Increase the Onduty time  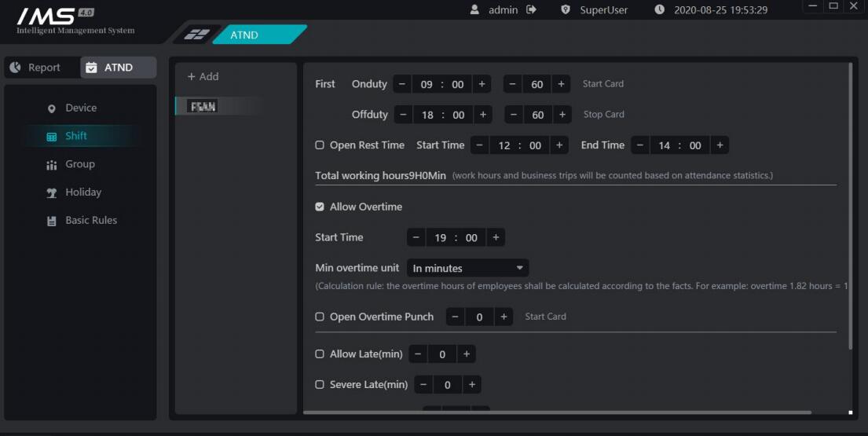[482, 84]
